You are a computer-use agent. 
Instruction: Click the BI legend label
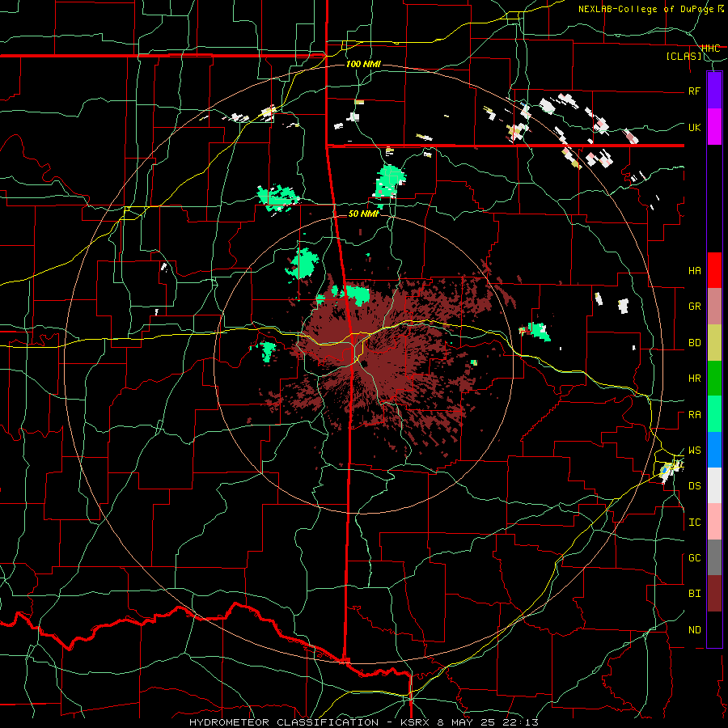point(694,594)
